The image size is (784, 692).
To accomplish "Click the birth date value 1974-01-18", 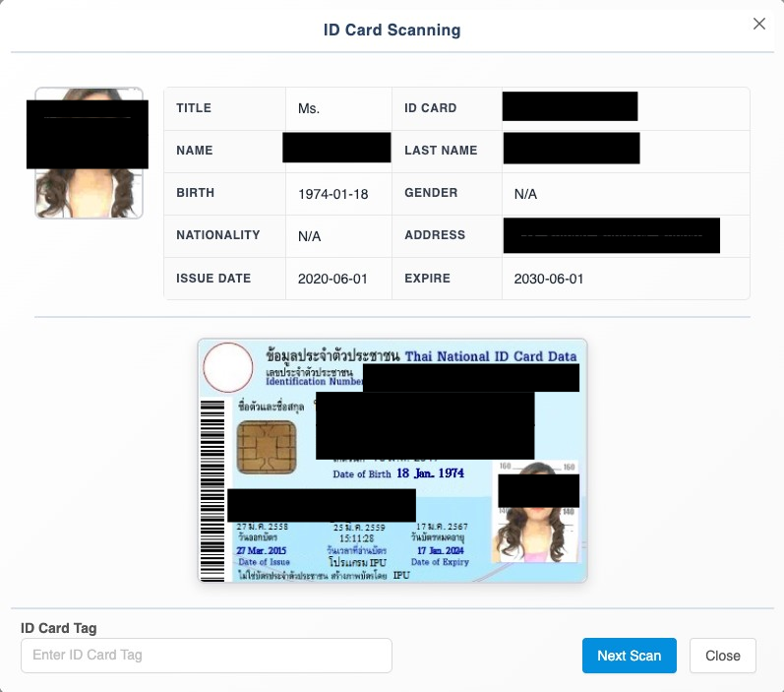I will [x=332, y=194].
